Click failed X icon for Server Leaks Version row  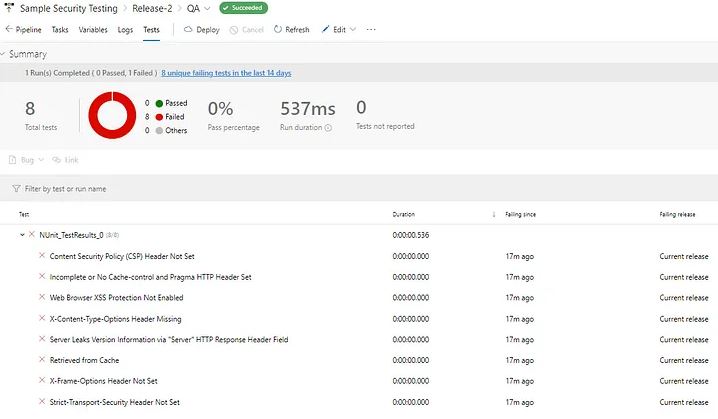pos(42,339)
